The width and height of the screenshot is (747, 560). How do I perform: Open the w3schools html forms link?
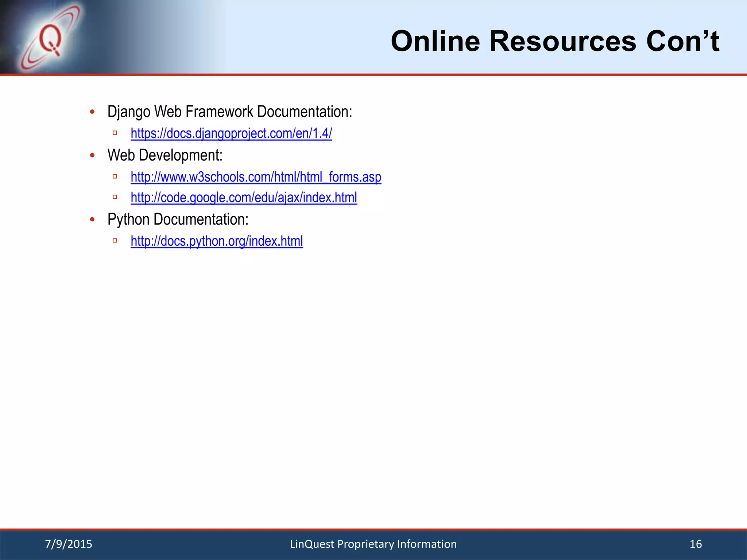(x=256, y=177)
